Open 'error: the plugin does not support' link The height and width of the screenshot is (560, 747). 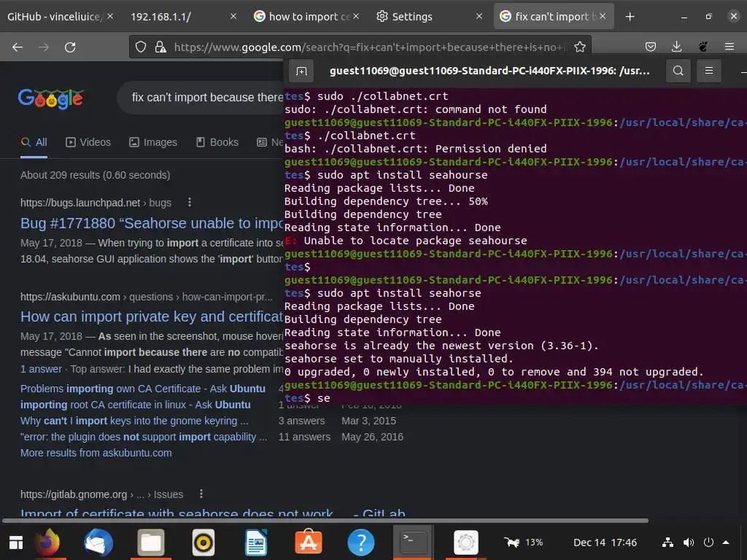144,437
